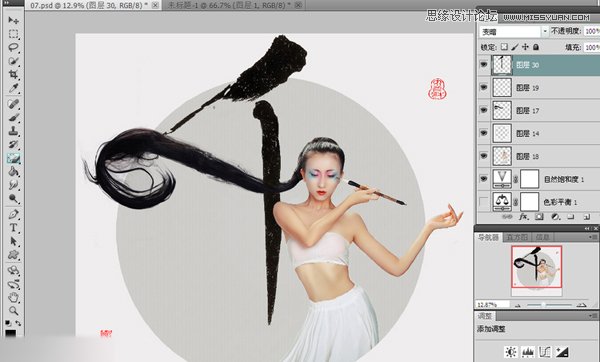Hide layer 图层 14
Viewport: 600px width, 362px height.
[484, 133]
